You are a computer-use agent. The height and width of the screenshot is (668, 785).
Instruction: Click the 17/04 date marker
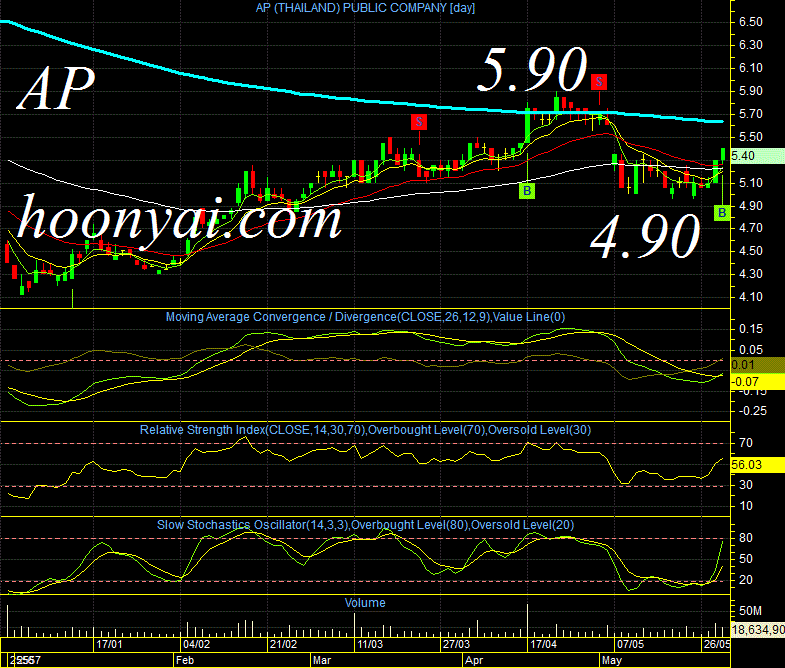pyautogui.click(x=544, y=644)
